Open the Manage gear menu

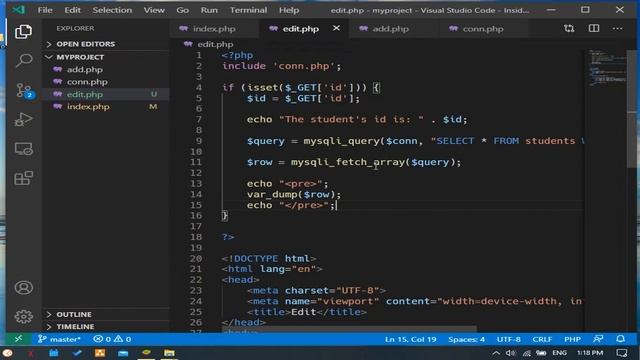click(x=23, y=316)
